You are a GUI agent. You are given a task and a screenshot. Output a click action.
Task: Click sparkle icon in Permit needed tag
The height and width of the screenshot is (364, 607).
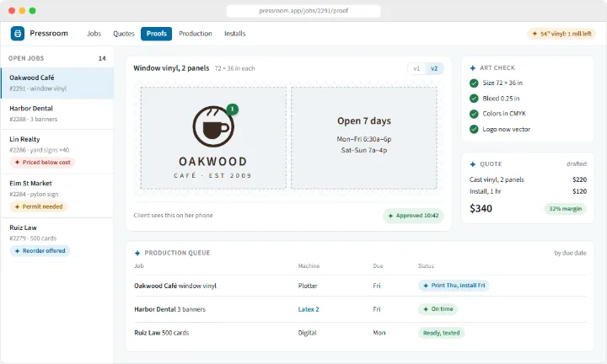point(17,207)
